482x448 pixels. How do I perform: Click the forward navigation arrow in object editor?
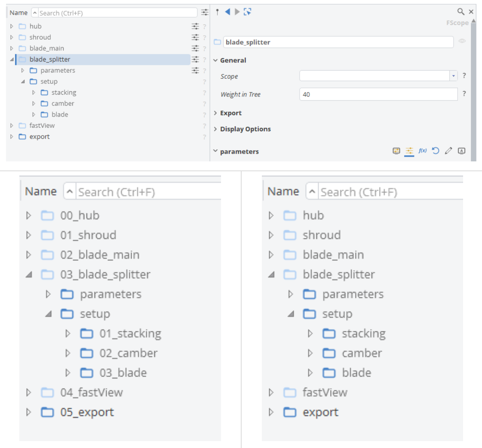pos(237,12)
